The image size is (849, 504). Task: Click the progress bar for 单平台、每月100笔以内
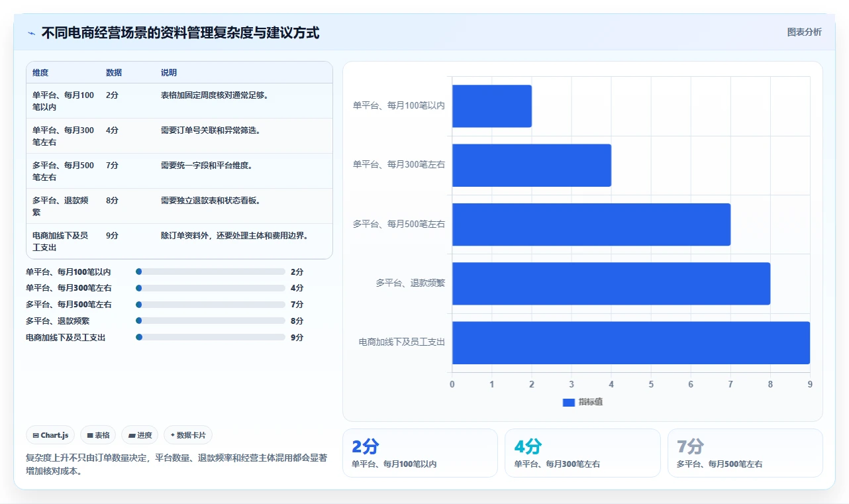coord(210,272)
